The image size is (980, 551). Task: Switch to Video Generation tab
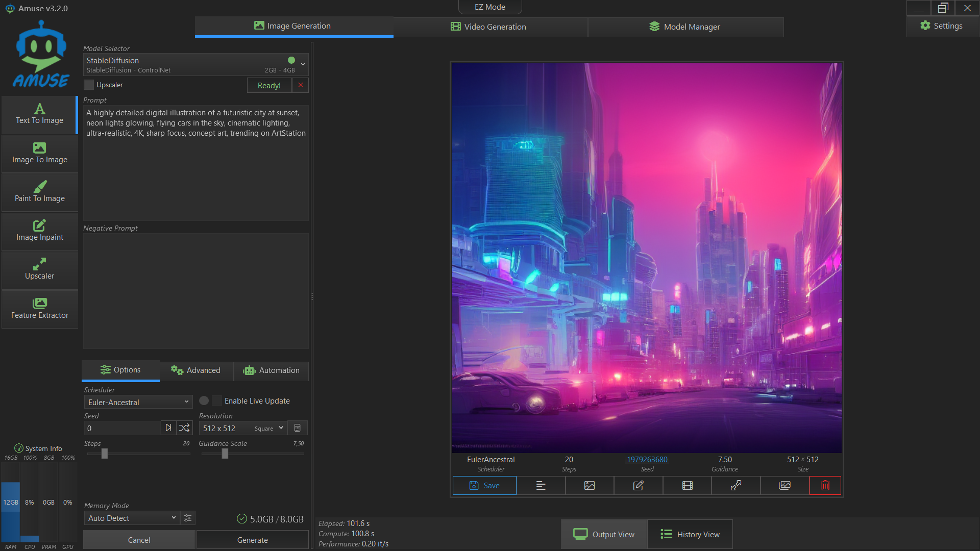pyautogui.click(x=489, y=27)
